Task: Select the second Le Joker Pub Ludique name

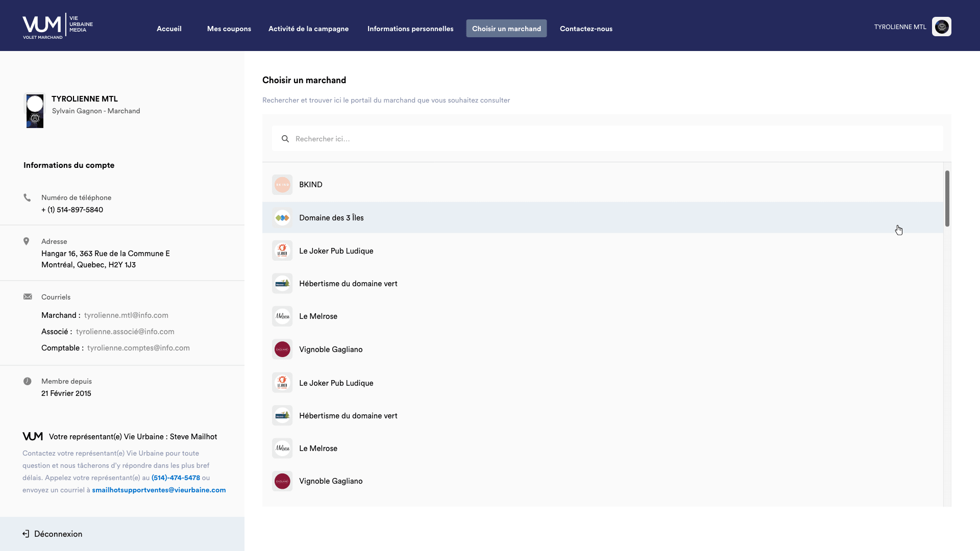Action: [336, 383]
